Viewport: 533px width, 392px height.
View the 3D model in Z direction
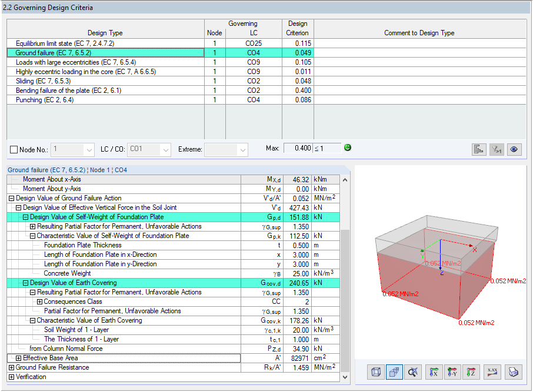pyautogui.click(x=471, y=372)
